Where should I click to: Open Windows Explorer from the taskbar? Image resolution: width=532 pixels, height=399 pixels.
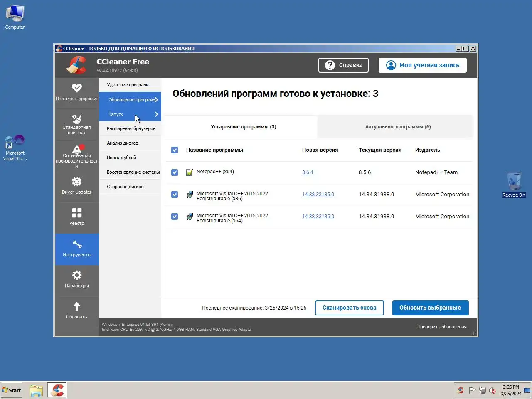pyautogui.click(x=36, y=390)
